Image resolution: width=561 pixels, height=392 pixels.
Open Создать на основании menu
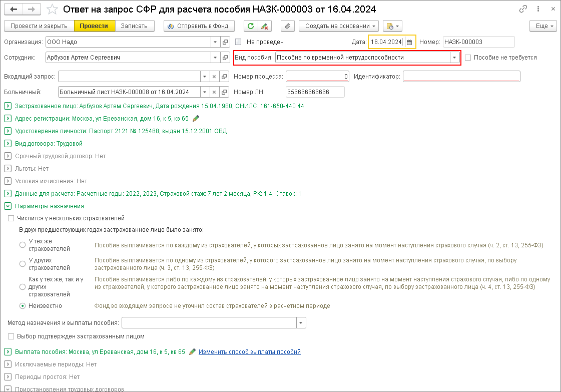(339, 26)
